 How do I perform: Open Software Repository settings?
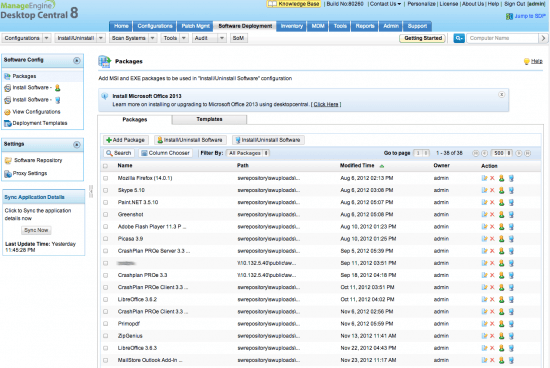click(x=38, y=160)
